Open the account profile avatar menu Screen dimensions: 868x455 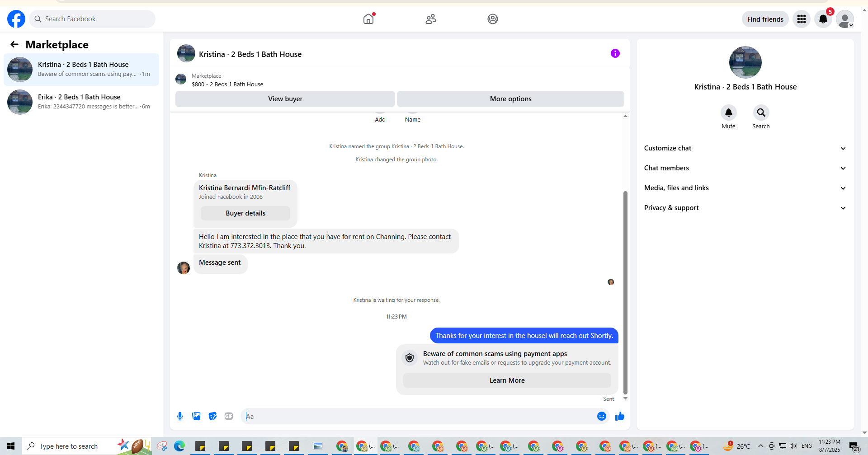845,19
